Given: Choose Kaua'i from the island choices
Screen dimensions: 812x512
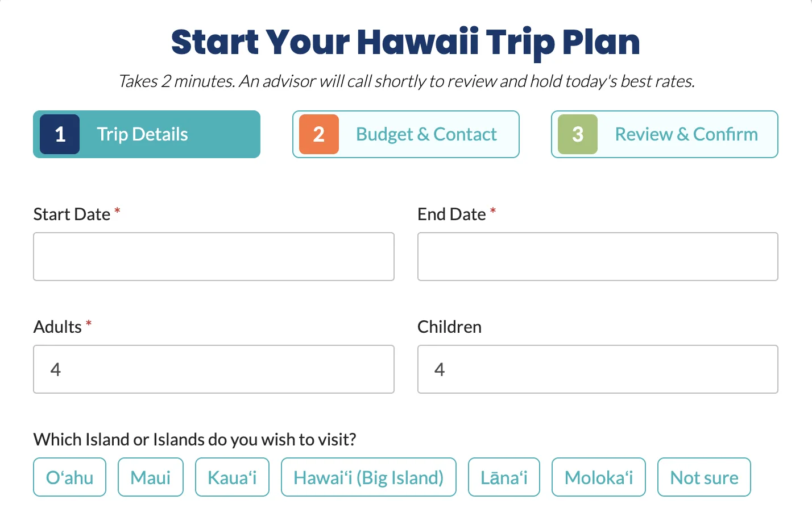Looking at the screenshot, I should 232,477.
